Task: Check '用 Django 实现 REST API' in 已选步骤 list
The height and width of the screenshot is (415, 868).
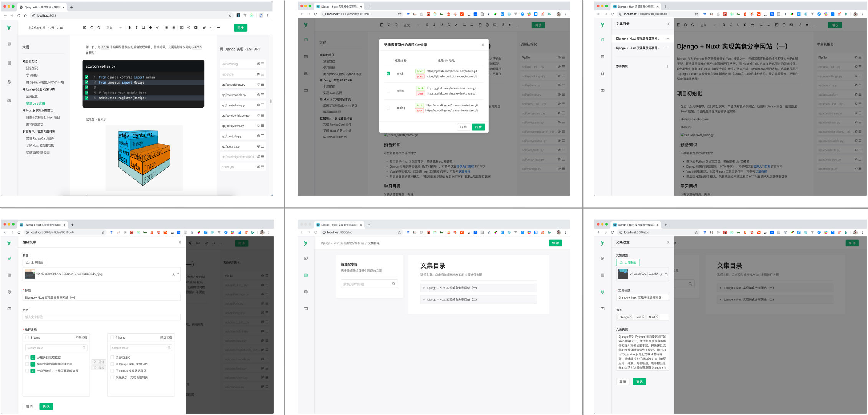Action: (x=112, y=364)
